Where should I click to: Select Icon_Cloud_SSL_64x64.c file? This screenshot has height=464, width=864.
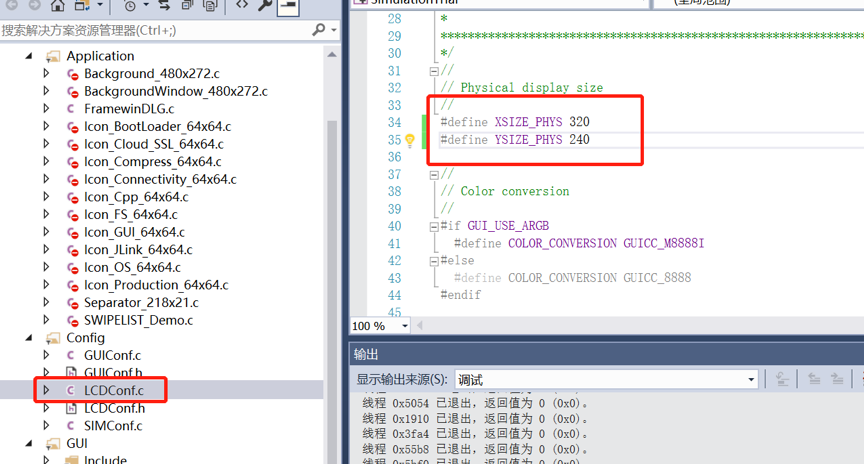pos(154,144)
